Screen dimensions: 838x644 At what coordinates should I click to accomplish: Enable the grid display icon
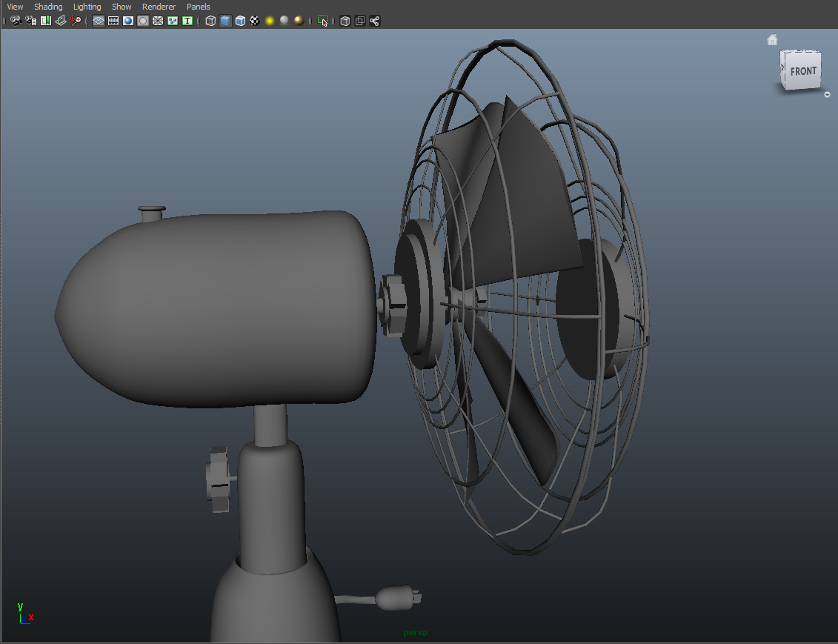pyautogui.click(x=99, y=21)
